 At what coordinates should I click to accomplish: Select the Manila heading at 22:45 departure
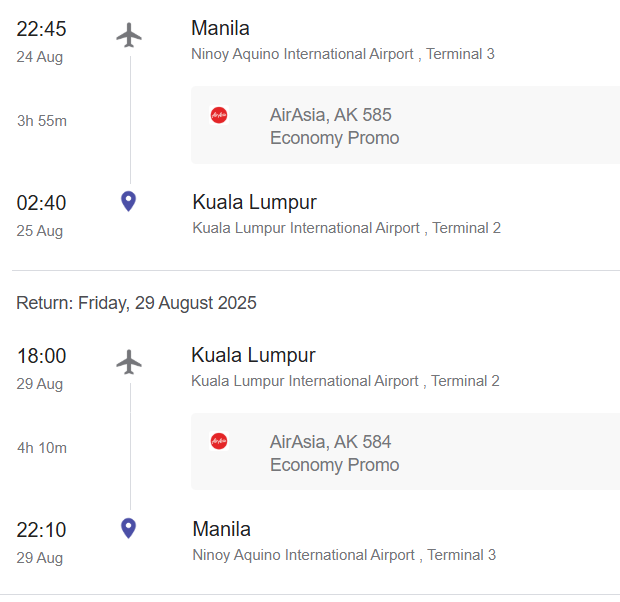point(220,28)
